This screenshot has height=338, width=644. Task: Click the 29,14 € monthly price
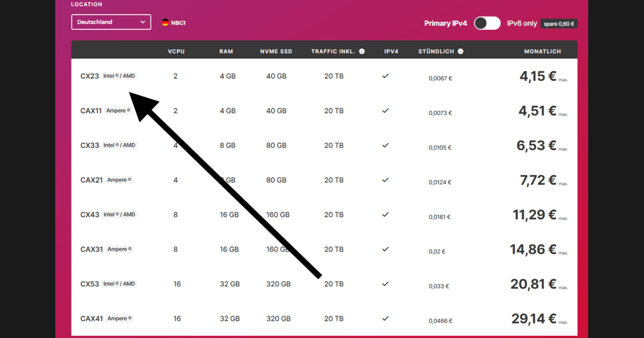(534, 318)
